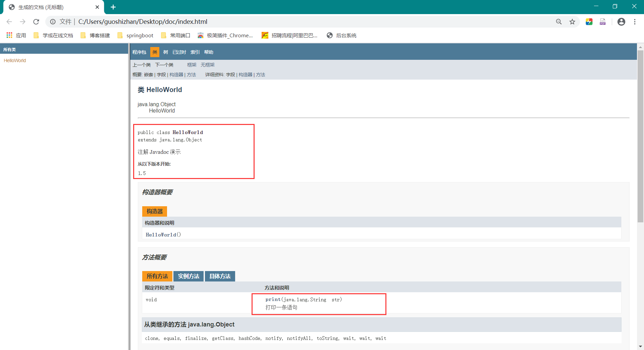Screen dimensions: 644x350
Task: Click the HelloWorld class link in sidebar
Action: 15,60
